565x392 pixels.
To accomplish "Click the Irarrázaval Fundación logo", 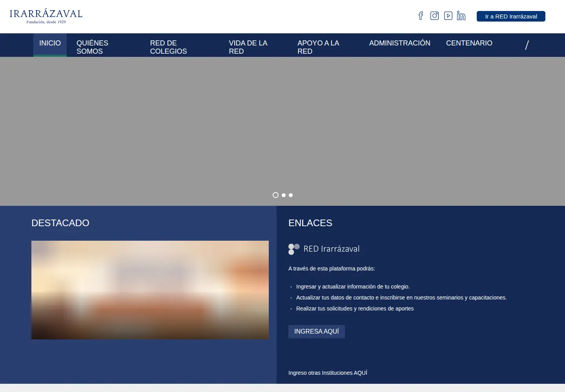I will 46,16.
